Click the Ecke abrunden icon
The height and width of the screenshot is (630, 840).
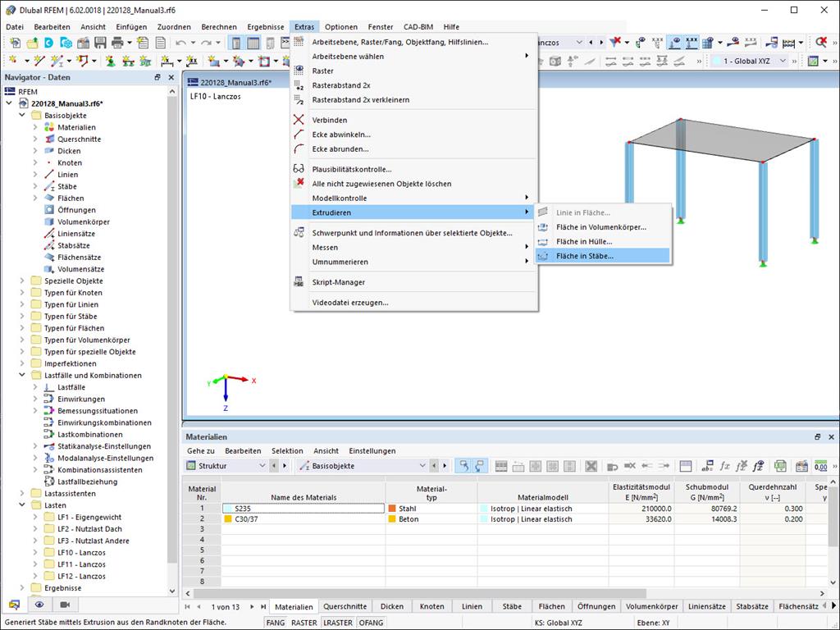click(x=299, y=148)
